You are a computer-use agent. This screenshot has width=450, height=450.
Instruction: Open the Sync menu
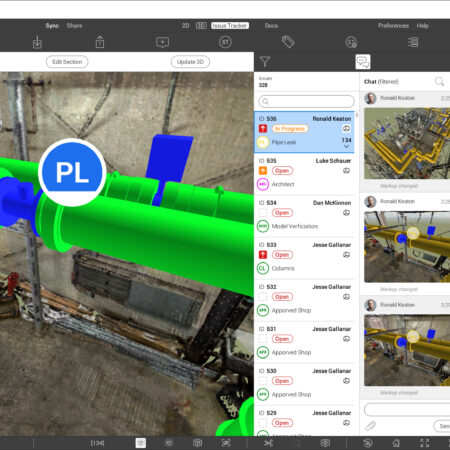pyautogui.click(x=52, y=26)
